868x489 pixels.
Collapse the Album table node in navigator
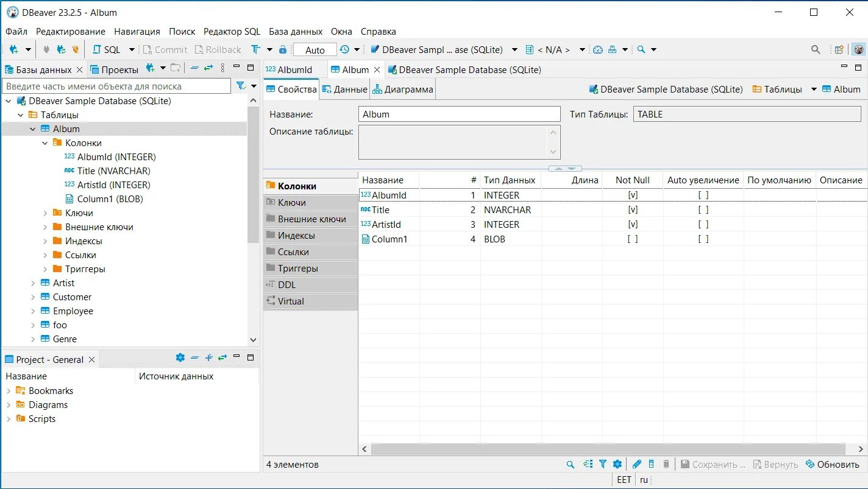pos(33,129)
